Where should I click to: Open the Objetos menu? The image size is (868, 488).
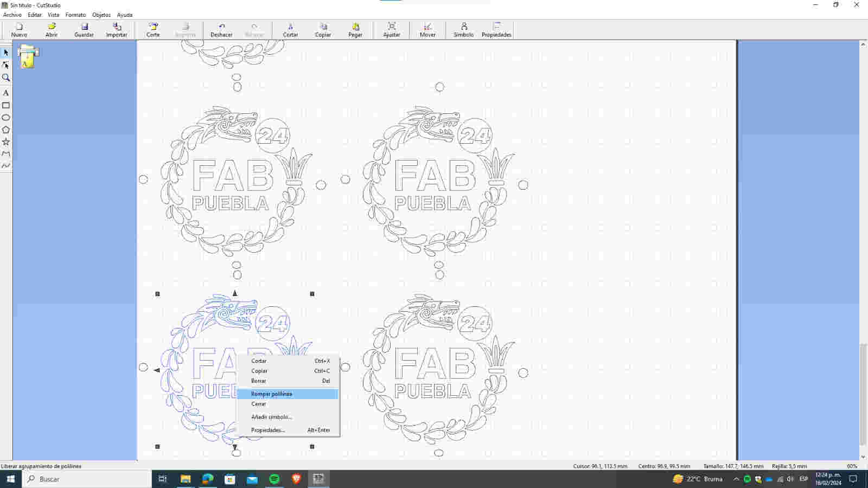(101, 15)
